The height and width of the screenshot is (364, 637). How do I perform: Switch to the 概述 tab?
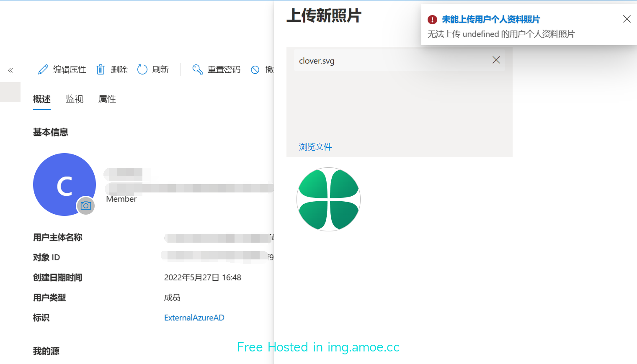point(42,99)
